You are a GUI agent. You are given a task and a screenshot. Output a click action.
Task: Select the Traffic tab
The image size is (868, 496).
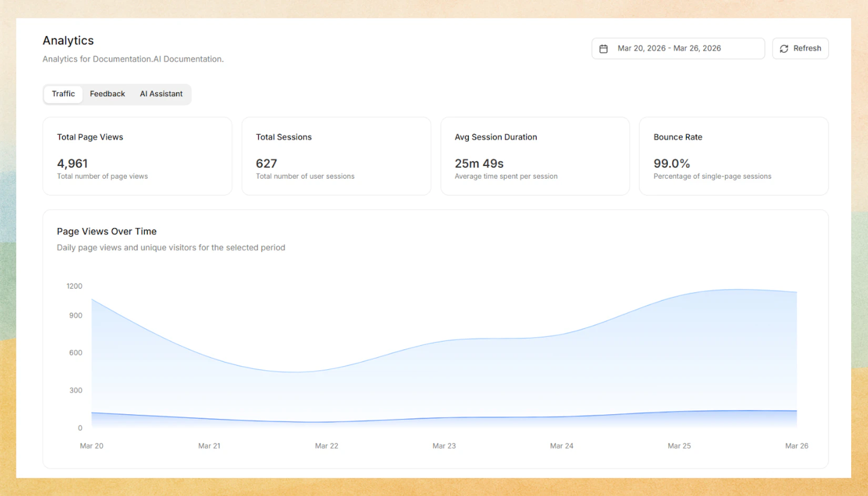coord(63,94)
